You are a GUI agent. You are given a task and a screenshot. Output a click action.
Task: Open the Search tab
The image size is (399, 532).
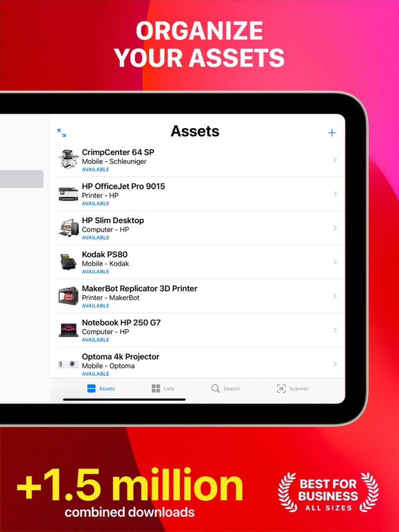tap(226, 388)
